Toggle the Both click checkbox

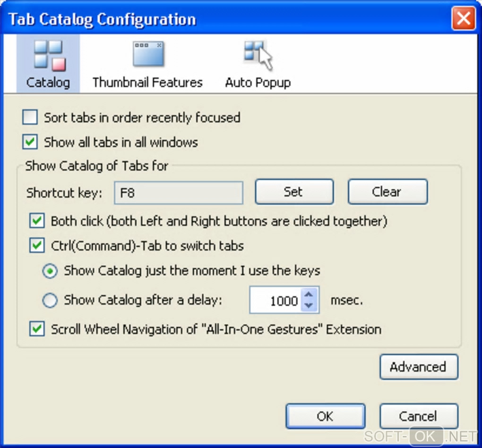point(37,221)
